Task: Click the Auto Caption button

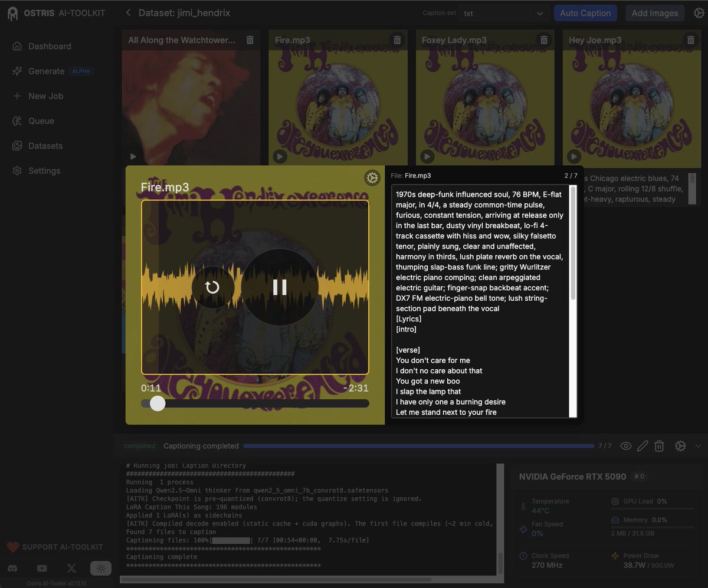Action: click(x=585, y=13)
